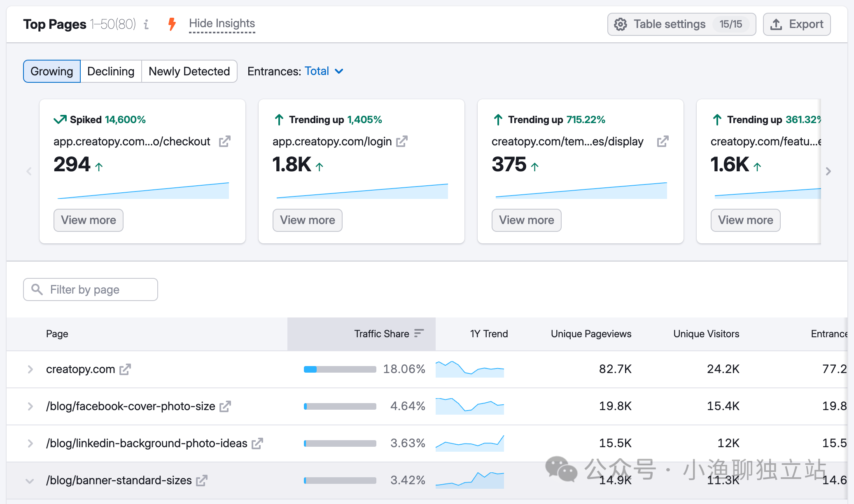Click the 4.64% traffic share bar
The height and width of the screenshot is (504, 854).
pos(340,406)
